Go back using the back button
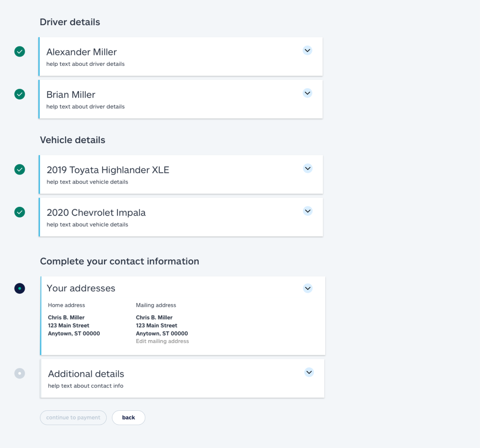Image resolution: width=480 pixels, height=448 pixels. (x=129, y=418)
